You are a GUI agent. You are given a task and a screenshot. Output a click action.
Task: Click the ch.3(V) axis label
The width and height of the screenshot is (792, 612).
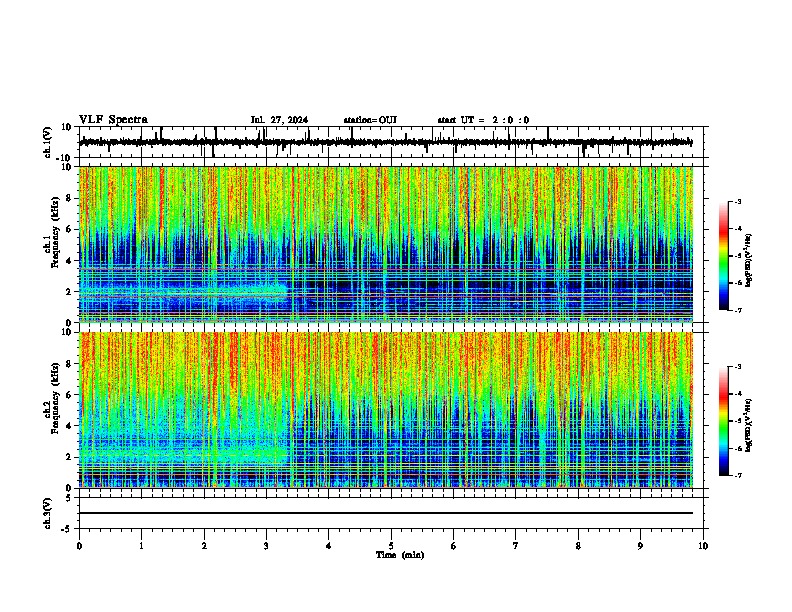tap(48, 514)
